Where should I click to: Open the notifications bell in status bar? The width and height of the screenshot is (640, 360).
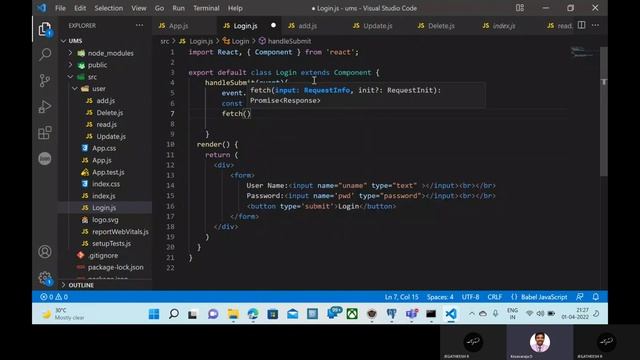point(596,297)
